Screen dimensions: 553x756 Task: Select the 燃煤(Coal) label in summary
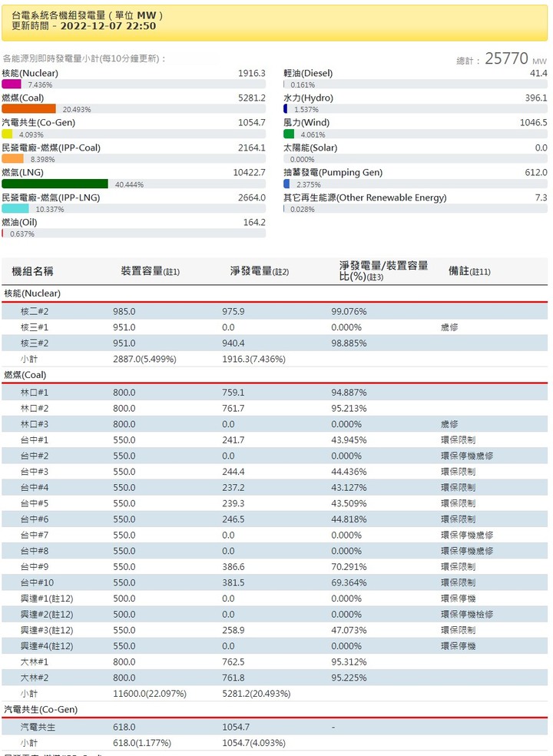tap(23, 98)
